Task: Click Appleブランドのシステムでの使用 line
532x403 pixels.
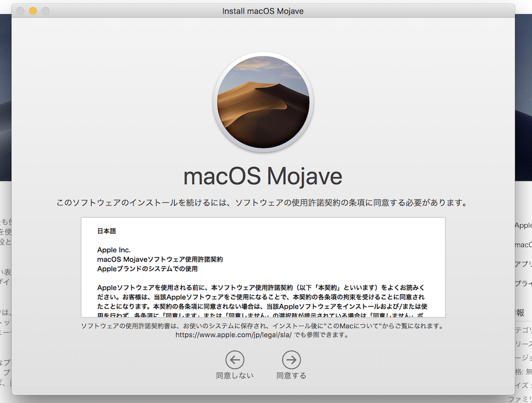Action: tap(147, 269)
